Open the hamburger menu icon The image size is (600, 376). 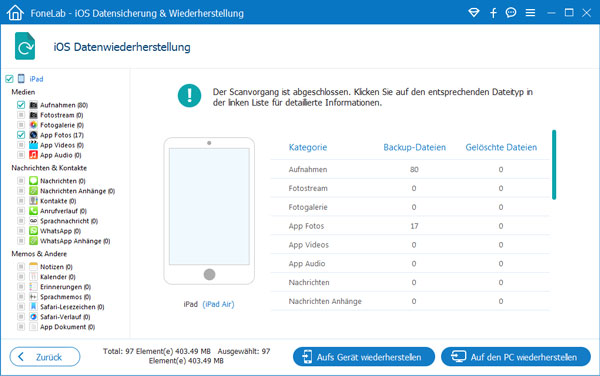[x=530, y=13]
